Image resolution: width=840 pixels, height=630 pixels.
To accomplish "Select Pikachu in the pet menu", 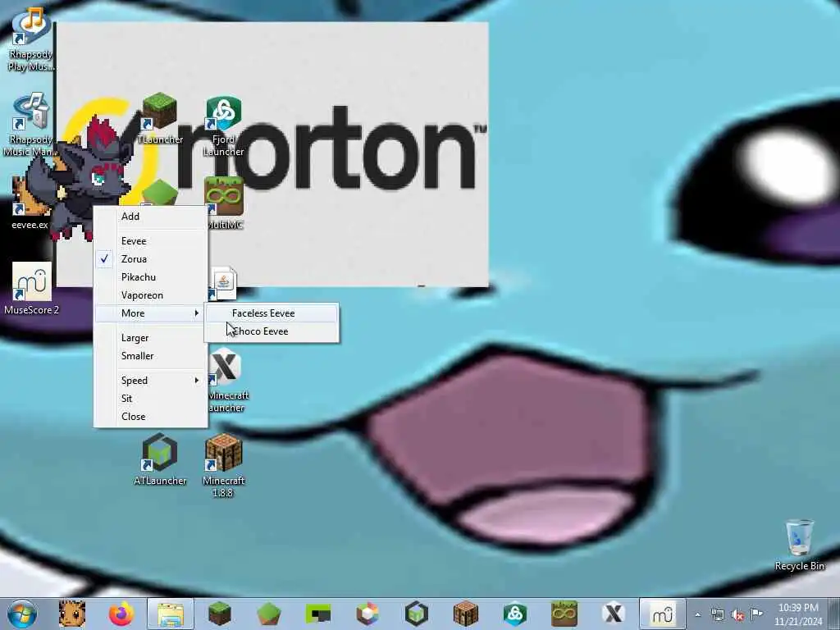I will 151,277.
